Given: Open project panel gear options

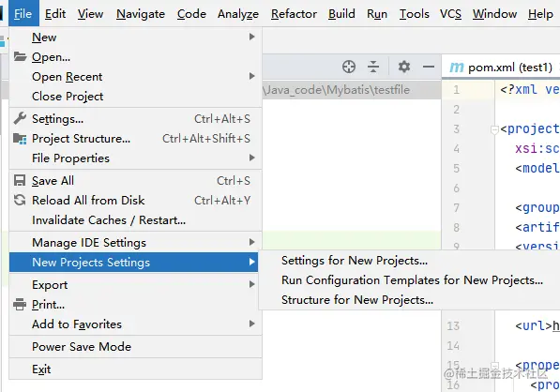Looking at the screenshot, I should coord(404,67).
